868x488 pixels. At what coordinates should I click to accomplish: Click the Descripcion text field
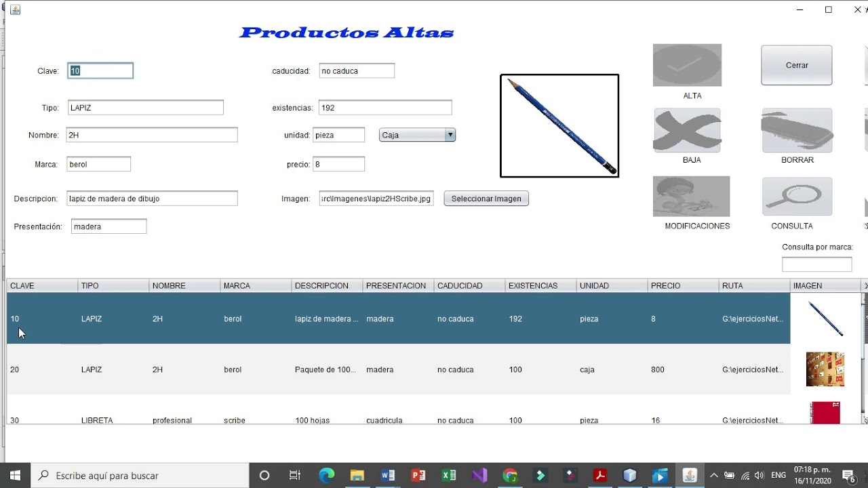[152, 199]
